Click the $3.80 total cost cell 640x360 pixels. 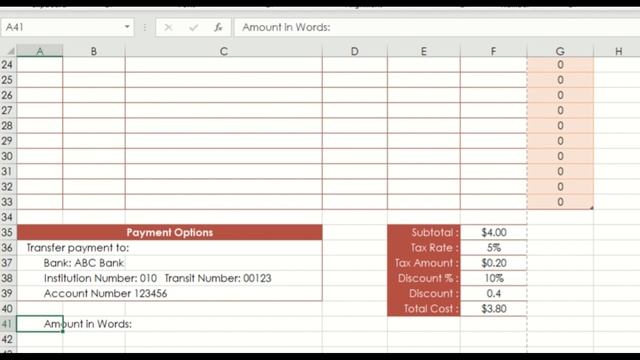coord(493,309)
